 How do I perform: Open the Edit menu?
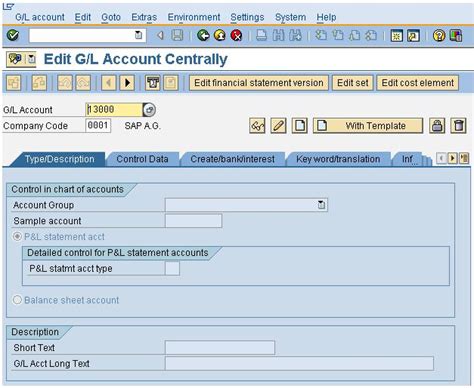click(x=83, y=17)
